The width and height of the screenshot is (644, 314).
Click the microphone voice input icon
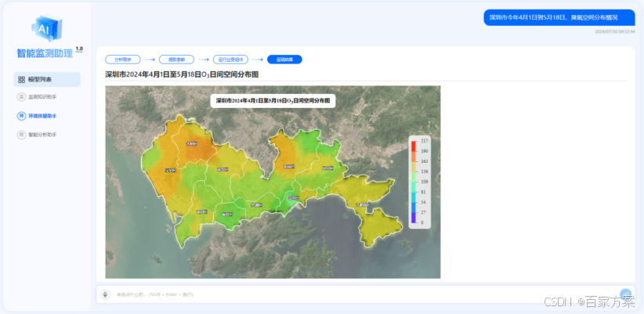106,294
